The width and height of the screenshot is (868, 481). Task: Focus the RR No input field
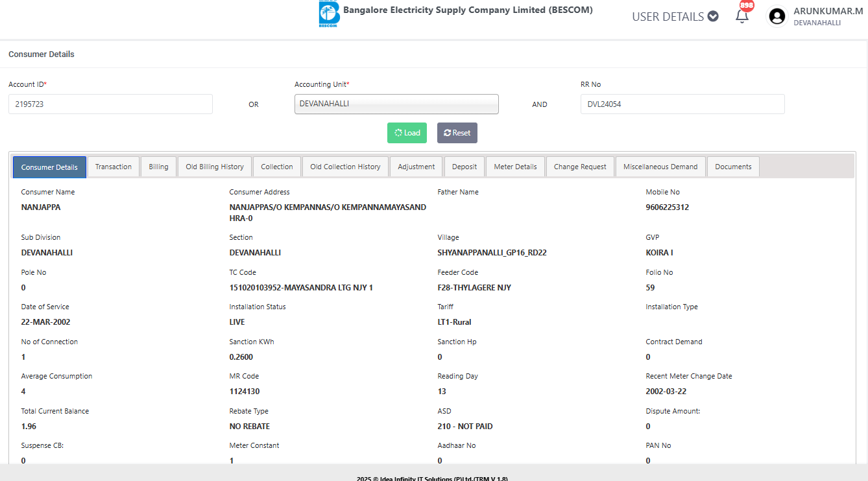[x=682, y=104]
